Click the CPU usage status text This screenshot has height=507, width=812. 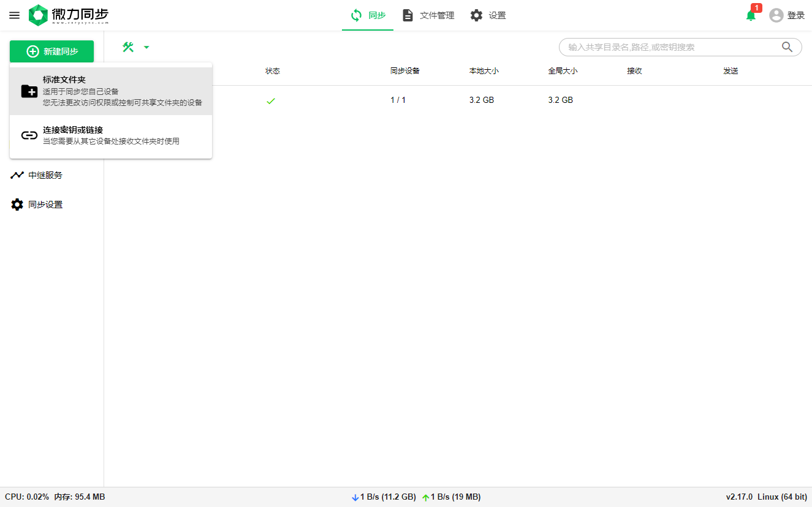(x=27, y=497)
